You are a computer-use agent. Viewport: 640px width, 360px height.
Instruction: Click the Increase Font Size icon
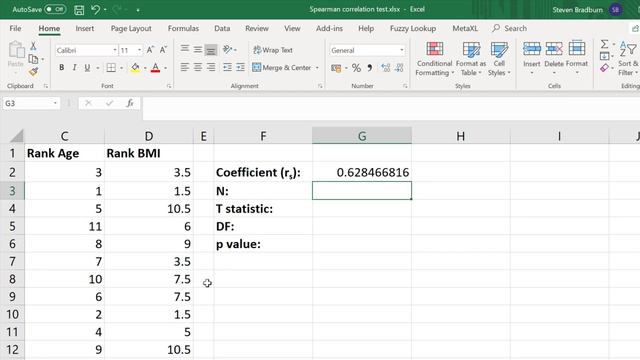pyautogui.click(x=150, y=50)
